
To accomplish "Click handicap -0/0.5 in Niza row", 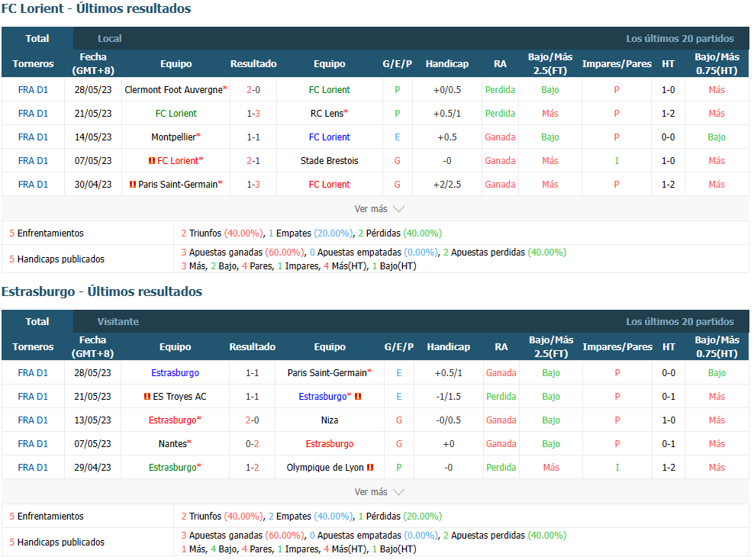I will click(x=449, y=420).
